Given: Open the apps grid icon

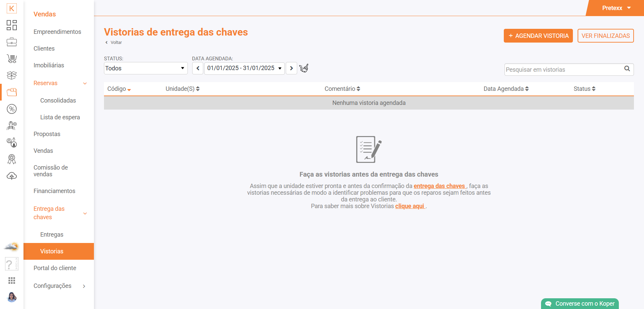Looking at the screenshot, I should (12, 281).
